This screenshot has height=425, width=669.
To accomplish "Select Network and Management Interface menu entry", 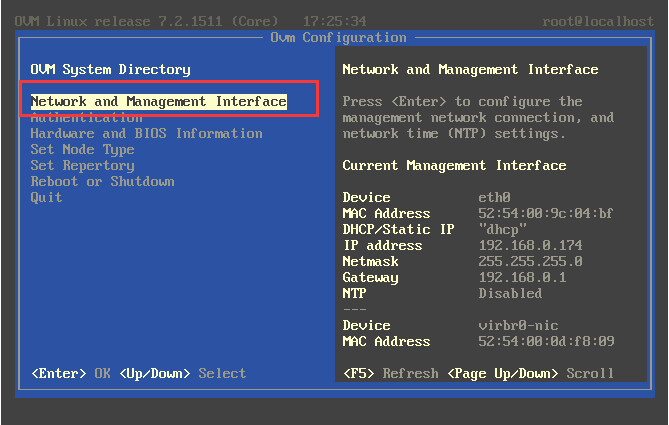I will point(159,102).
